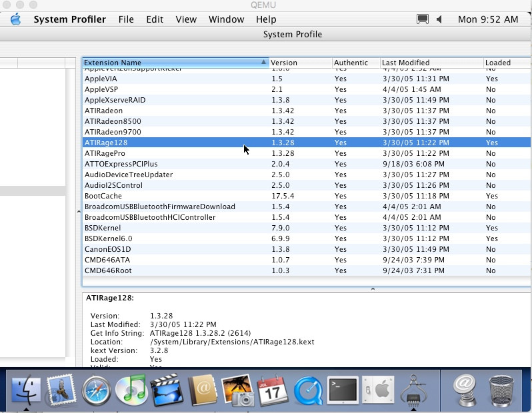Select the highlighted ATIRage128 row
This screenshot has width=532, height=413.
pyautogui.click(x=307, y=143)
